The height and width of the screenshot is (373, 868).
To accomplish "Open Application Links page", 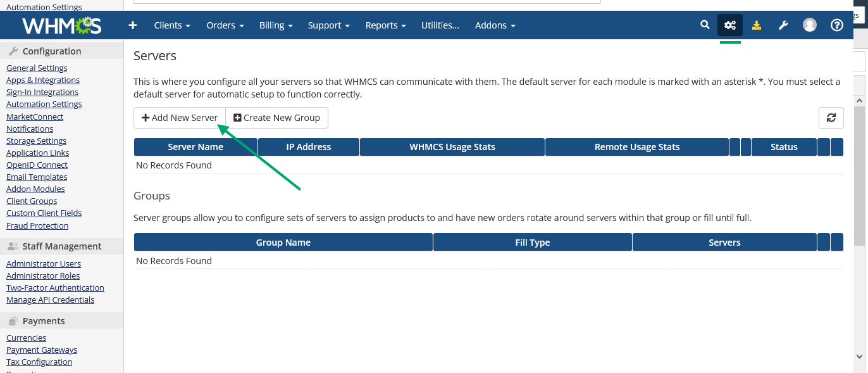I will click(38, 153).
